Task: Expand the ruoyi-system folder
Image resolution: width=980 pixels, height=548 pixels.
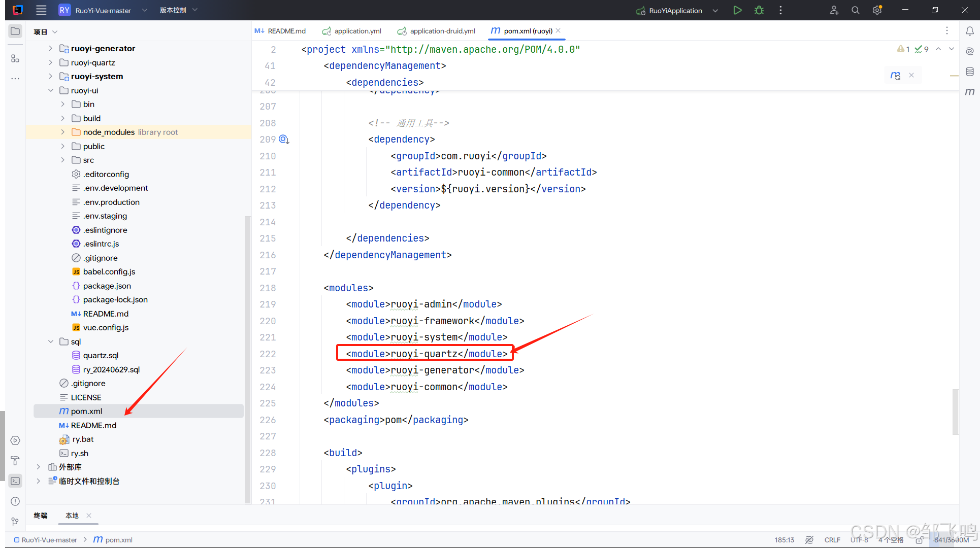Action: 50,76
